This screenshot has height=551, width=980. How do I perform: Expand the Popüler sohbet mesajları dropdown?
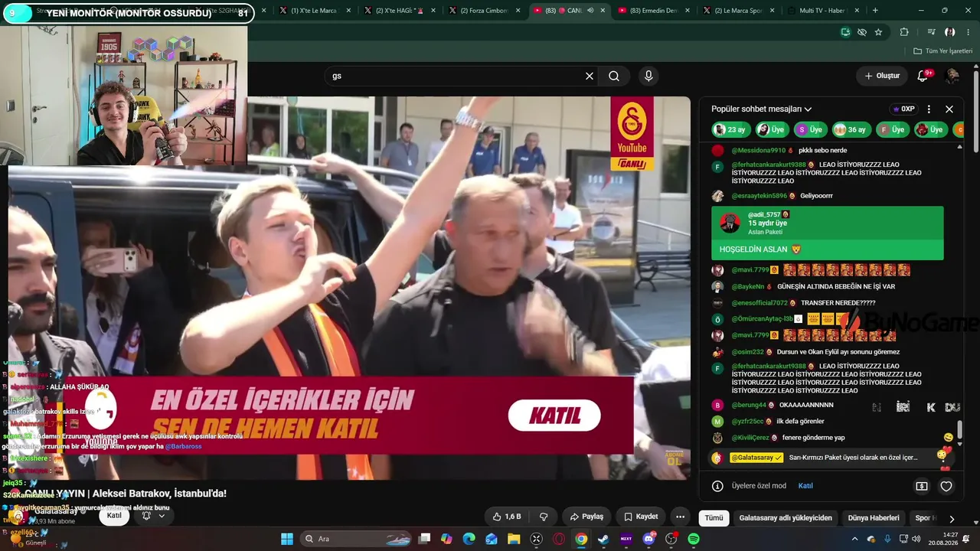point(762,109)
